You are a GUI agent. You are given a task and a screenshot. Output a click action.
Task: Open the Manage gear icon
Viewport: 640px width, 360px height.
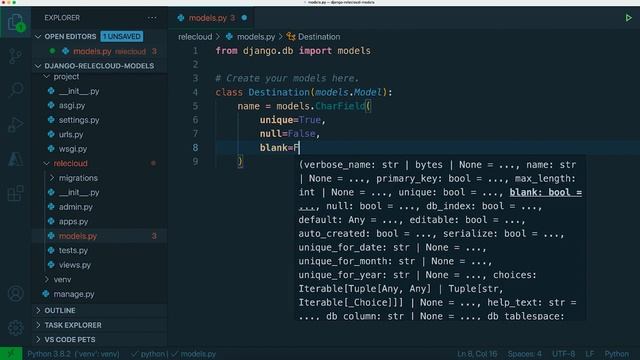16,327
